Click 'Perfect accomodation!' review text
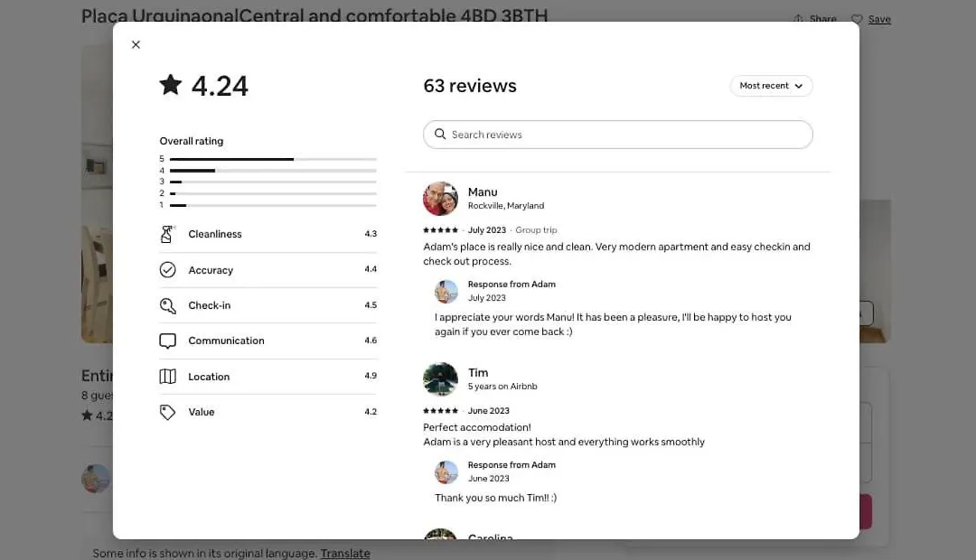 [x=477, y=427]
